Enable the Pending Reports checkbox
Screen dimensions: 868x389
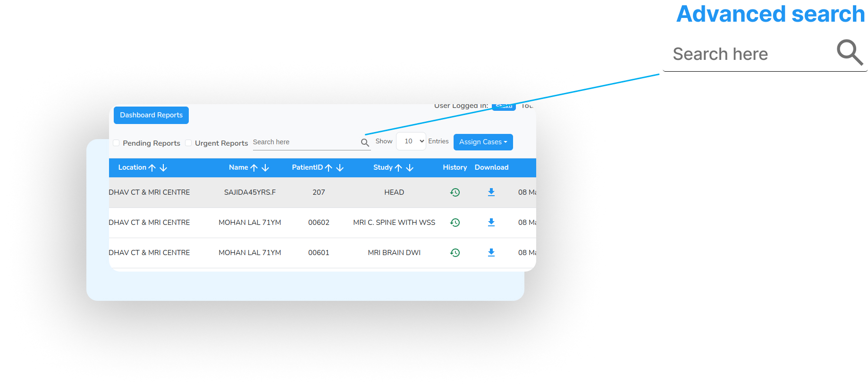coord(116,143)
